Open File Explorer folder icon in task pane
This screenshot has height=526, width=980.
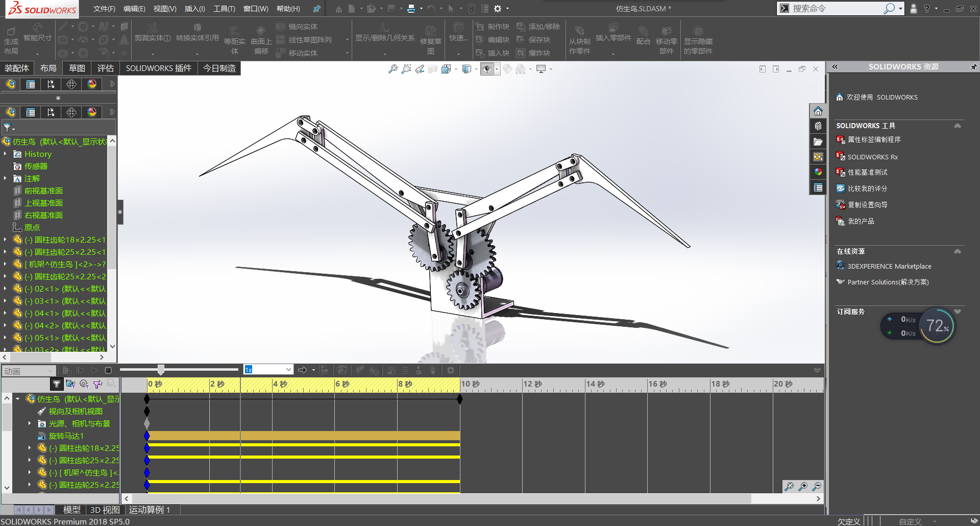(818, 141)
